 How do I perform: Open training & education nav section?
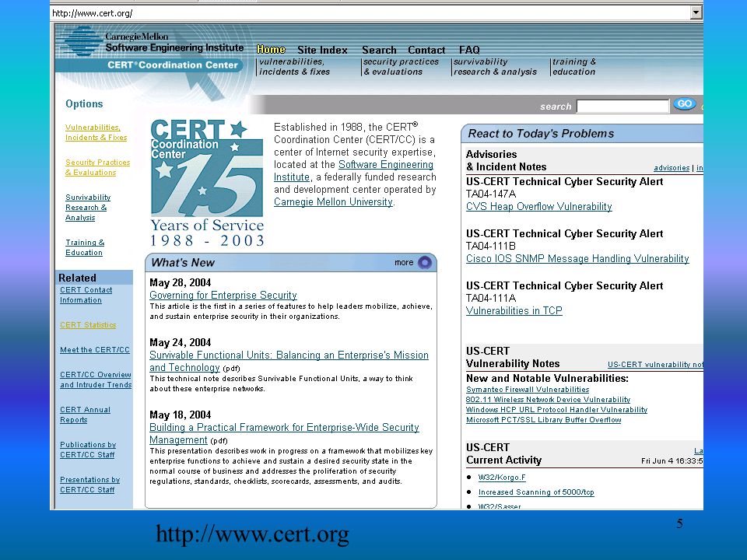click(x=573, y=67)
